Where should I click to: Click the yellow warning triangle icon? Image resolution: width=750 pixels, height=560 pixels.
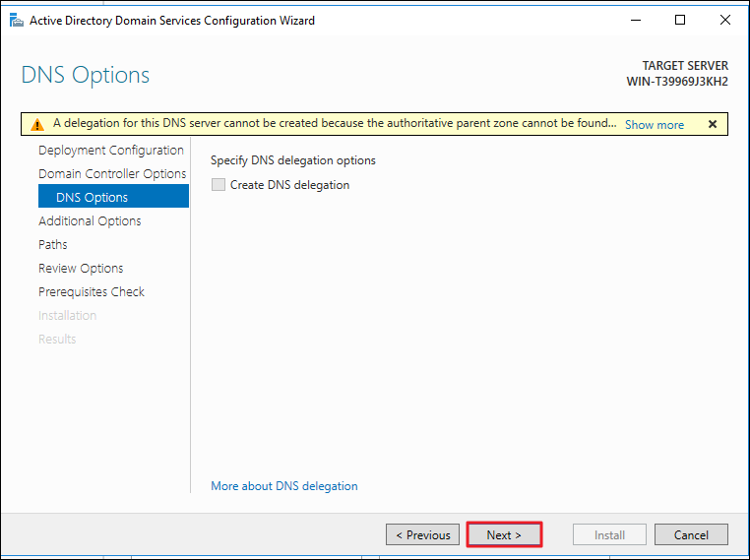(x=36, y=124)
